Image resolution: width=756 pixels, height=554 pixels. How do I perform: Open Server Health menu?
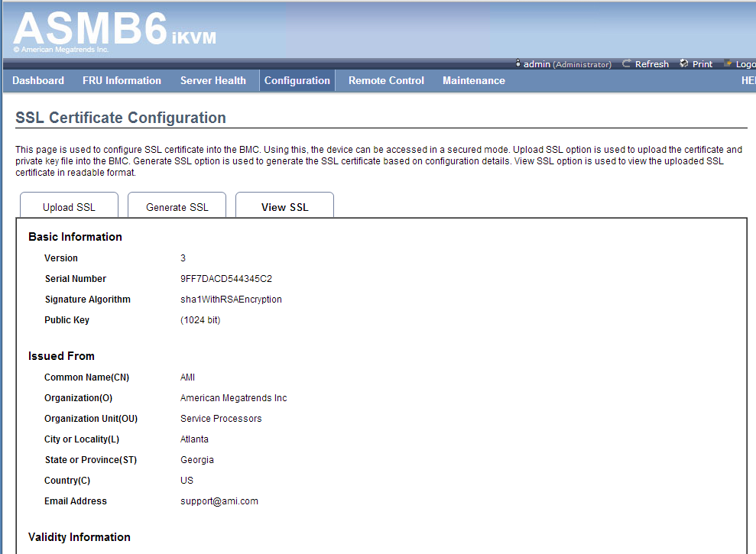click(213, 80)
